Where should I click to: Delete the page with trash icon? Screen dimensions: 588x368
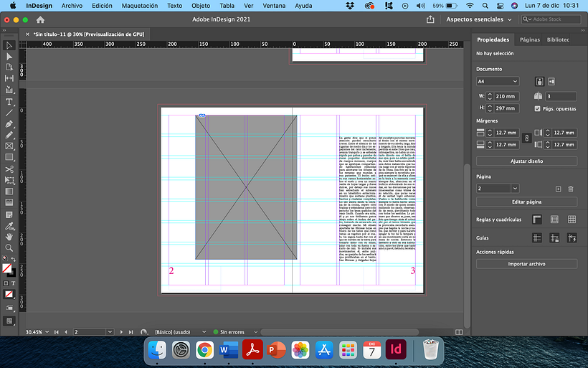tap(570, 189)
